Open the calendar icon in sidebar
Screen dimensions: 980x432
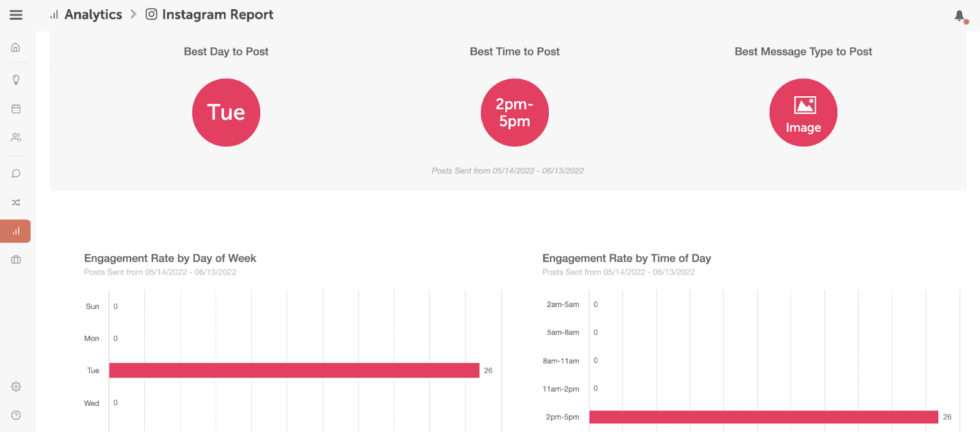(x=16, y=108)
